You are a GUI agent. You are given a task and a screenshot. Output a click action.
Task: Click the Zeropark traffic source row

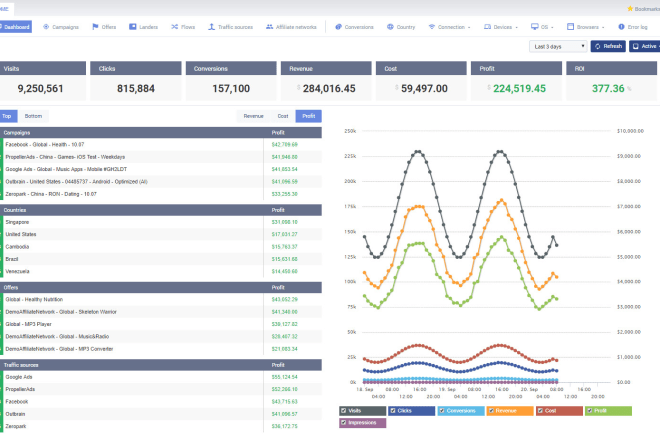(161, 427)
